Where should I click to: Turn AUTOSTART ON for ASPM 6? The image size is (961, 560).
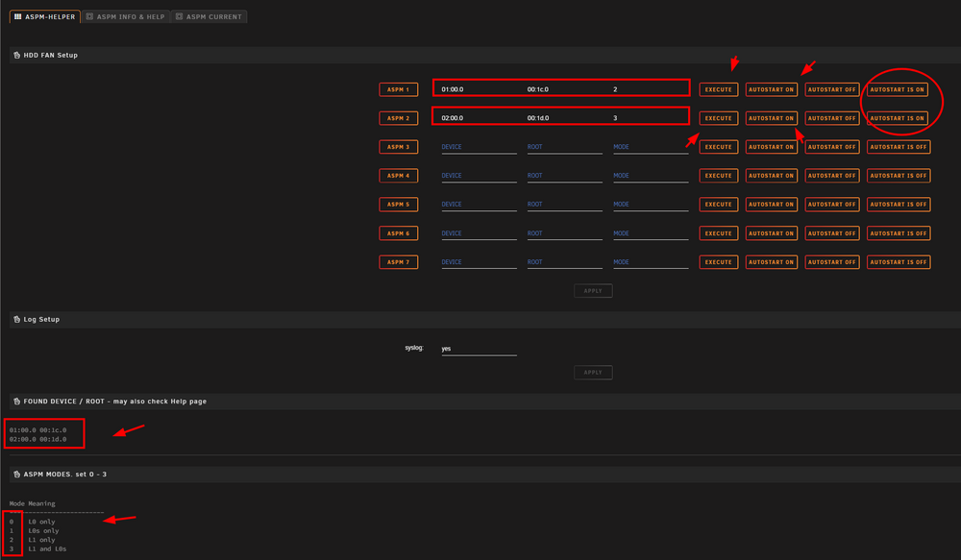(771, 233)
